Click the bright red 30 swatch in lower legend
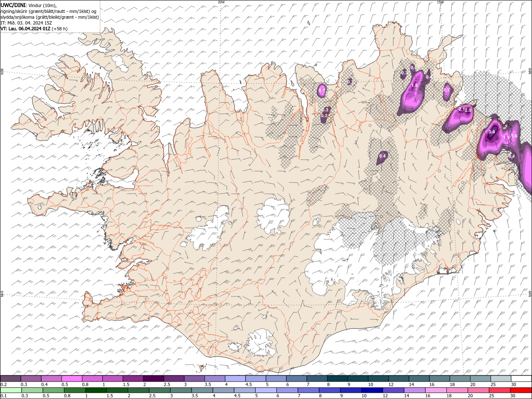The width and height of the screenshot is (532, 399). 521,390
